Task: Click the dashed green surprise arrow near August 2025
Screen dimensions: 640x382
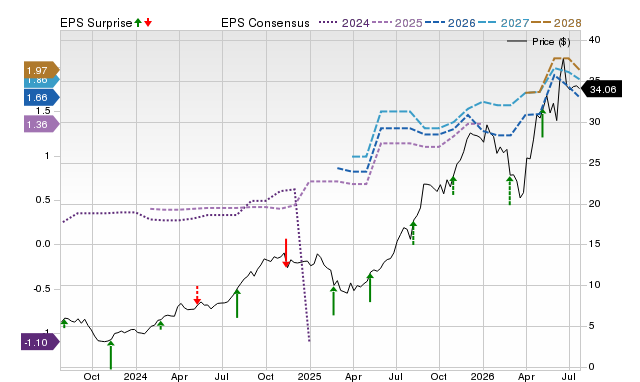Action: tap(413, 233)
